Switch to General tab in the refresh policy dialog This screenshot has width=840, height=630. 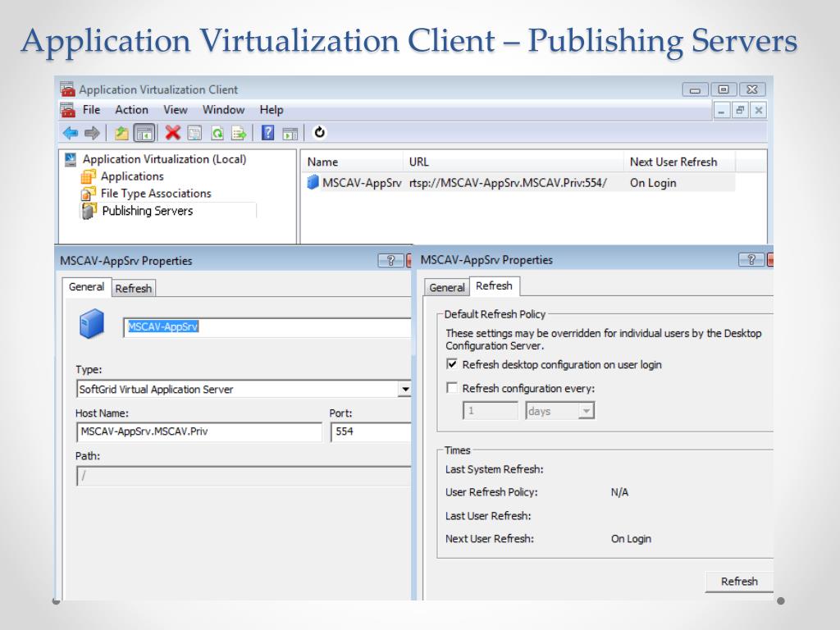[x=447, y=288]
